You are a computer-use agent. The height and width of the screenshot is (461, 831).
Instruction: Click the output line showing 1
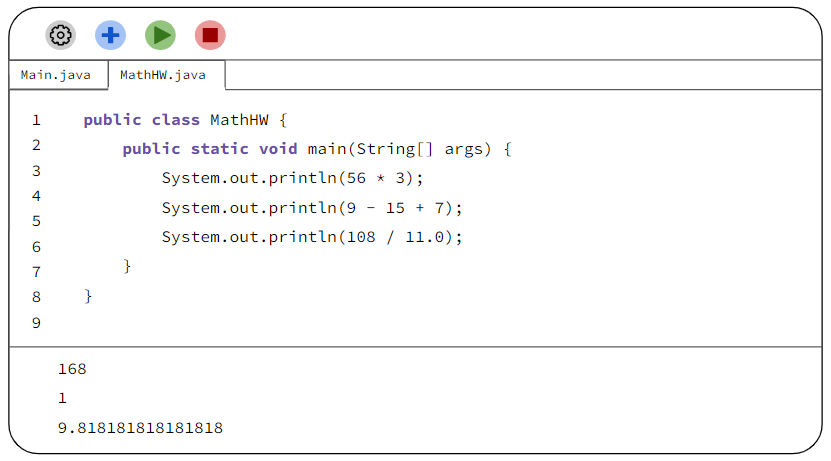(x=63, y=398)
